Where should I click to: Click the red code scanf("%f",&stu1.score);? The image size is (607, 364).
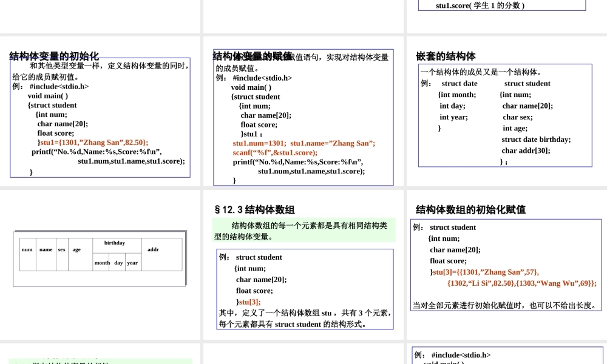[275, 152]
